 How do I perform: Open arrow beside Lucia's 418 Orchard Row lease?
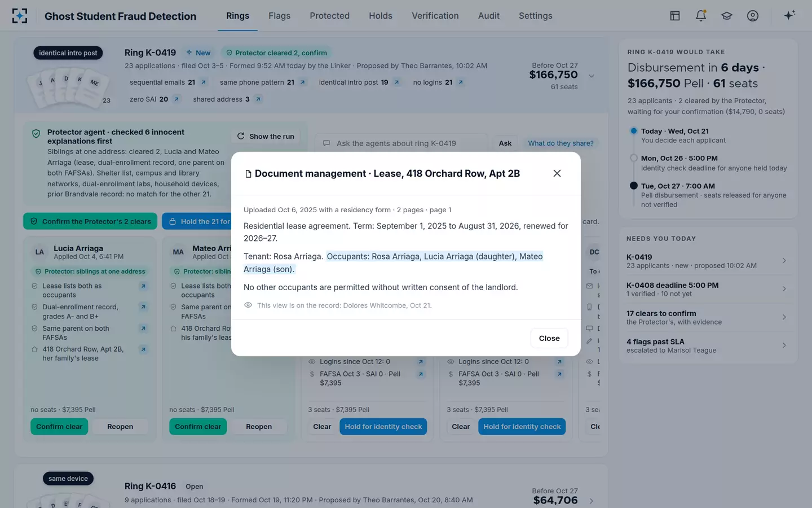(143, 349)
